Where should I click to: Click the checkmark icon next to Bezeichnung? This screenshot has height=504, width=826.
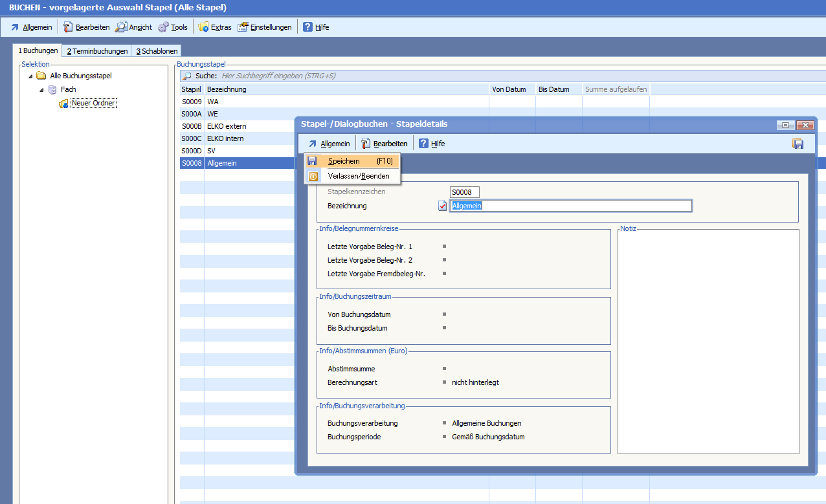click(443, 206)
